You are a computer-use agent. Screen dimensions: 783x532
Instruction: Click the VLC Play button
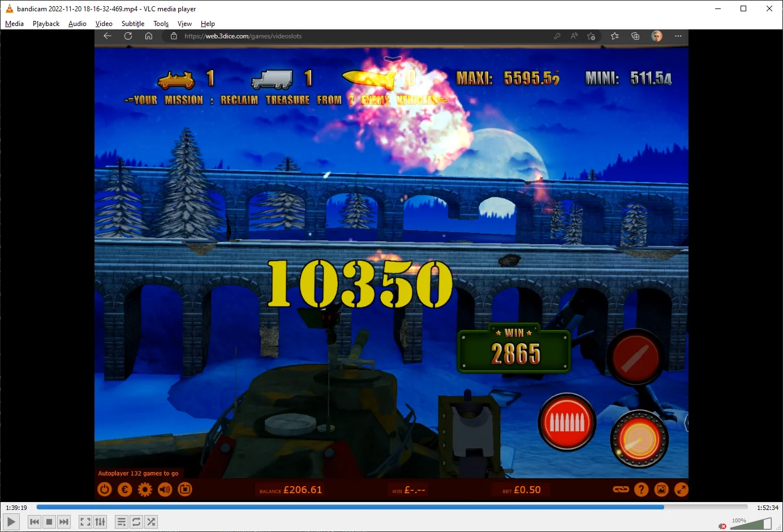[x=11, y=522]
